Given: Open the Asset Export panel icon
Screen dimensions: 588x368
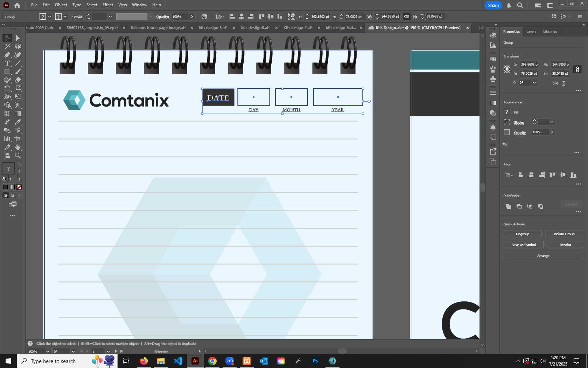Looking at the screenshot, I should pyautogui.click(x=493, y=151).
